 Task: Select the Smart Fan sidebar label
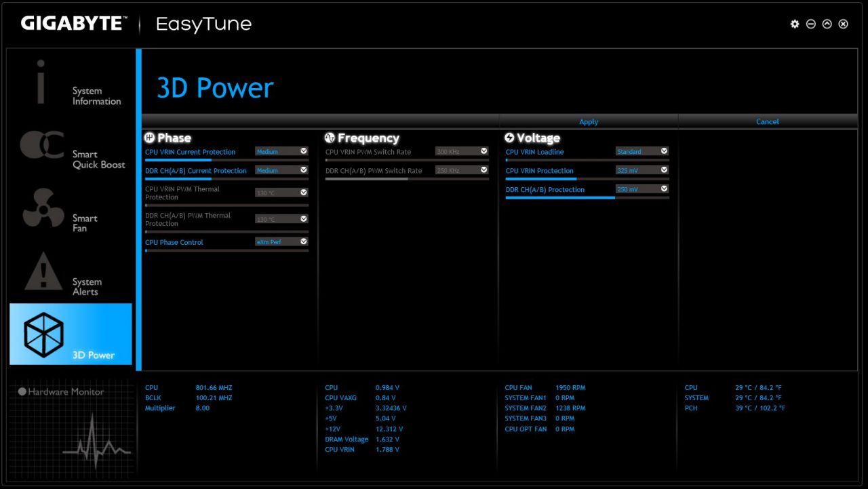click(x=85, y=223)
